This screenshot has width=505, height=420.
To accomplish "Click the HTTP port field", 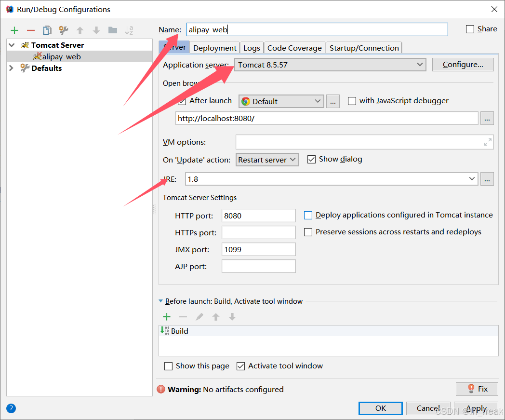I will pos(259,216).
